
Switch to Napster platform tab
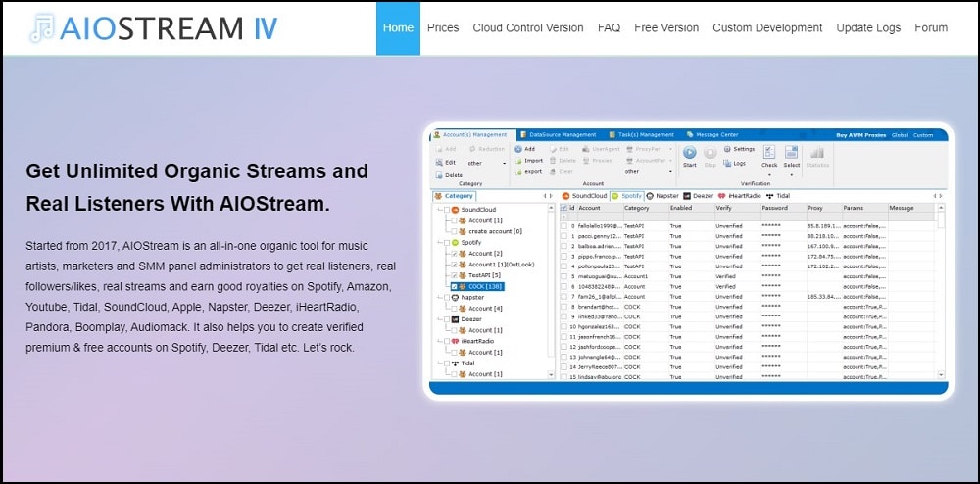pyautogui.click(x=663, y=196)
